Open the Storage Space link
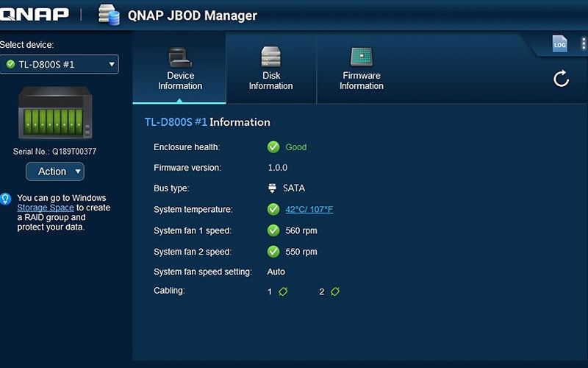Screen dimensions: 588x368 click(x=46, y=208)
